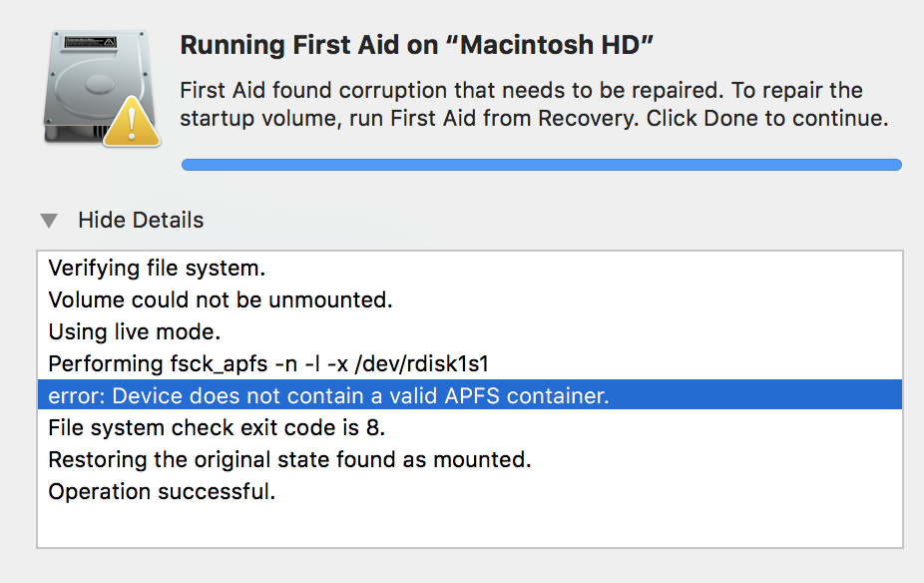Click the Macintosh HD drive icon

coord(100,87)
